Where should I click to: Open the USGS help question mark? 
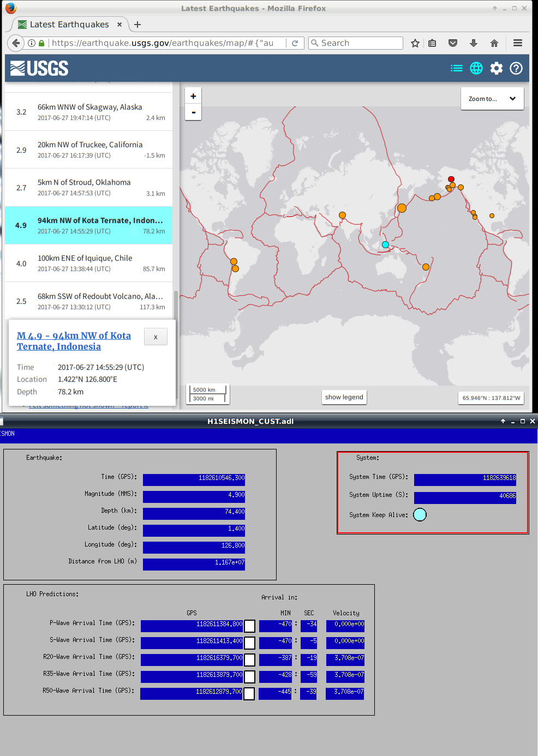point(516,68)
